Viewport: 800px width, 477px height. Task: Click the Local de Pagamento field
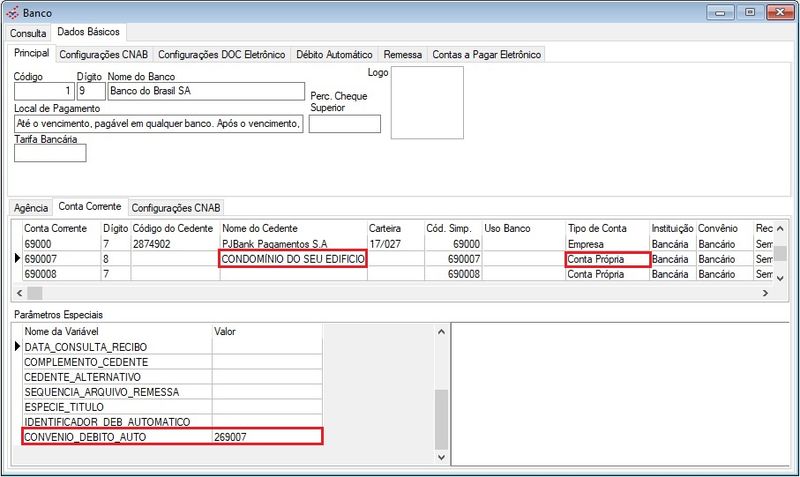tap(159, 124)
